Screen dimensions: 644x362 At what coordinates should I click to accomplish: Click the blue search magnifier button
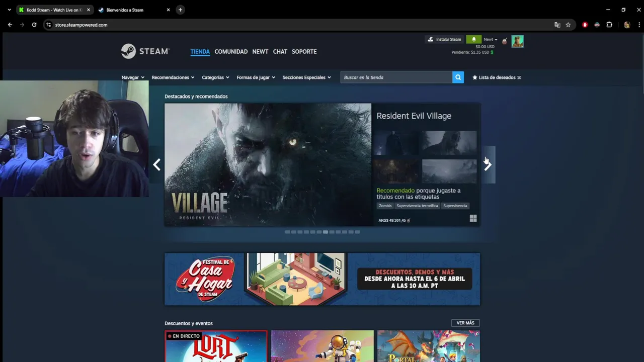point(458,77)
